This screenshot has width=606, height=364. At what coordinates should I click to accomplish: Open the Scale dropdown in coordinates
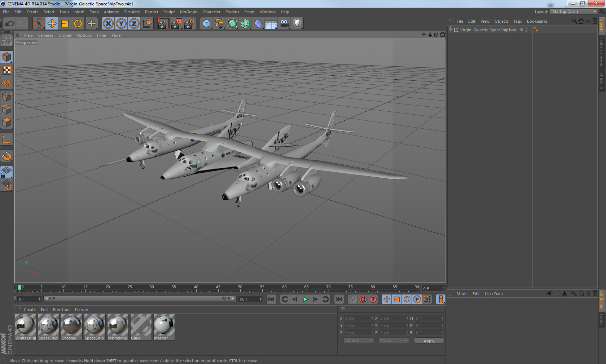[394, 341]
